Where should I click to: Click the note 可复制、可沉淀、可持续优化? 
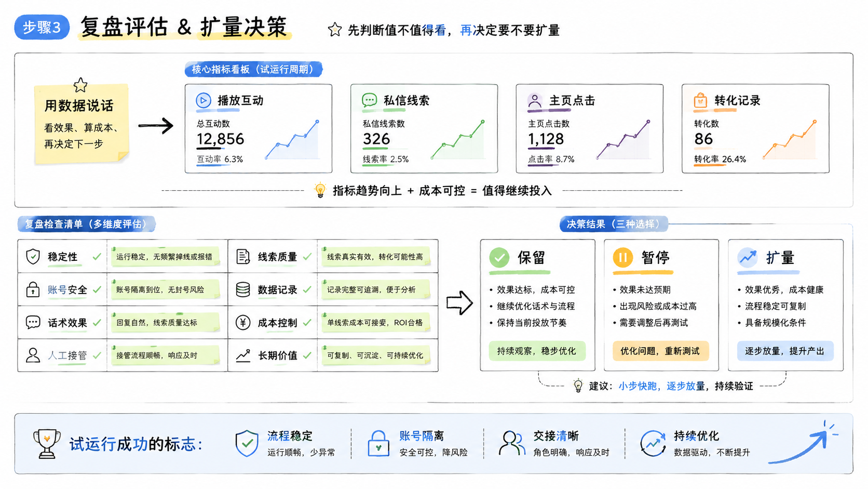375,355
